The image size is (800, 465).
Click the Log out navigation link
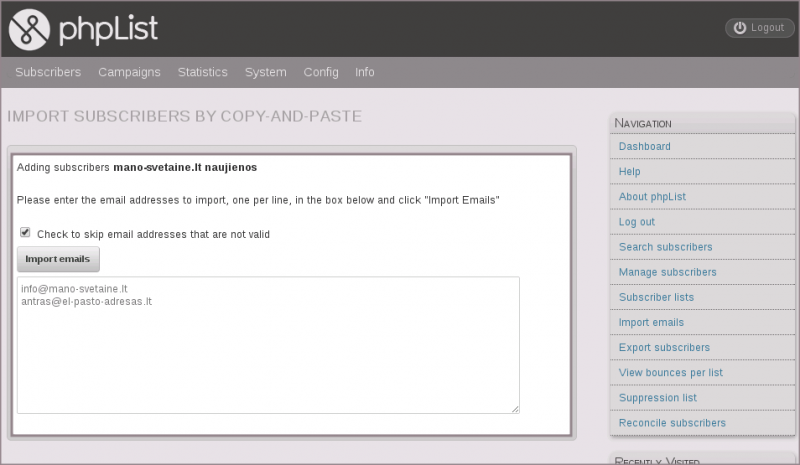click(636, 222)
